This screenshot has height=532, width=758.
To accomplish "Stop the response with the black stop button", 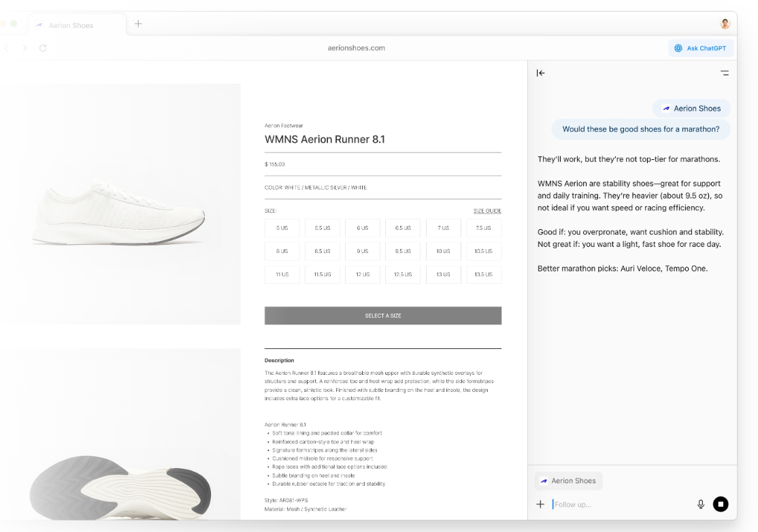I will pyautogui.click(x=721, y=504).
